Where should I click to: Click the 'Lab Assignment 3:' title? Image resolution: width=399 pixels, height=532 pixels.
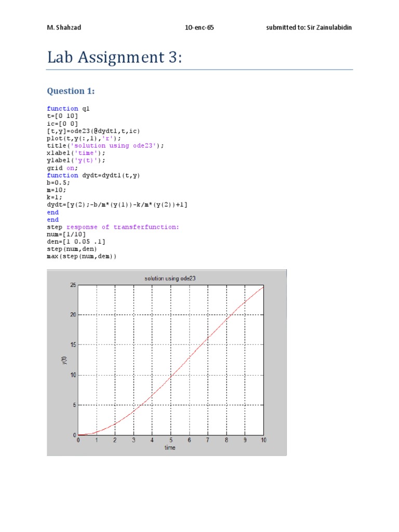click(x=115, y=57)
